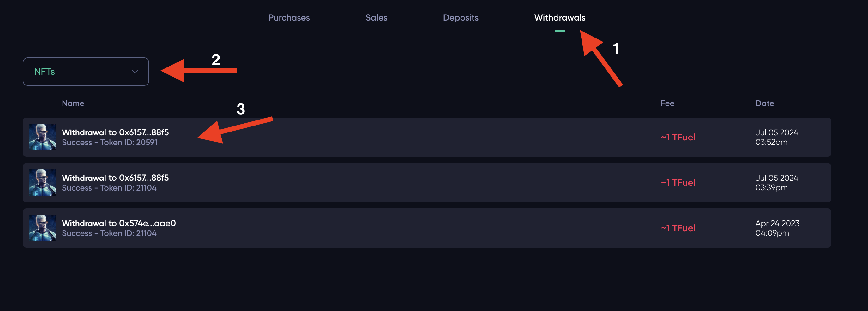Click the Jul 05 2024 03:52pm date
Screen dimensions: 868x311
coord(776,137)
